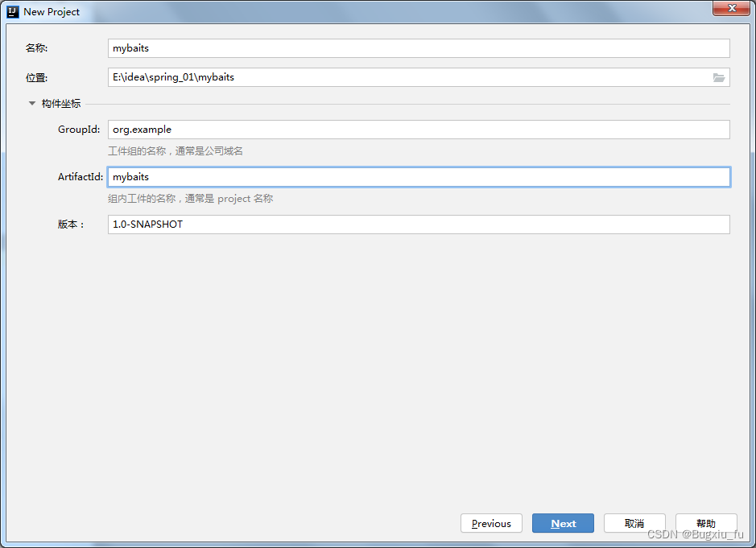
Task: Click the folder browse icon in location field
Action: [718, 77]
